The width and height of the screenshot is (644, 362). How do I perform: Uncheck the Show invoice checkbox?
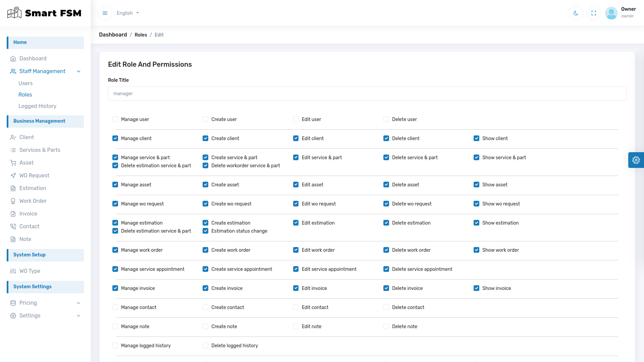click(x=476, y=288)
